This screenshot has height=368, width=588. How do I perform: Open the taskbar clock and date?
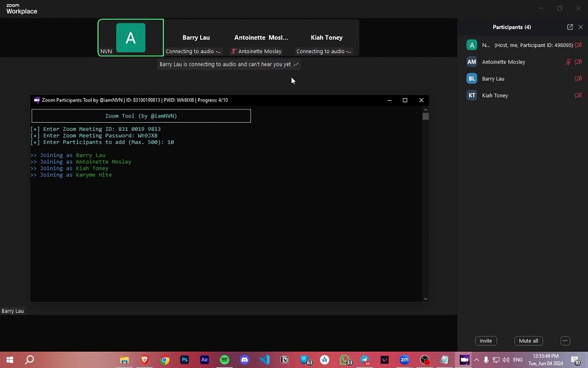pyautogui.click(x=546, y=360)
